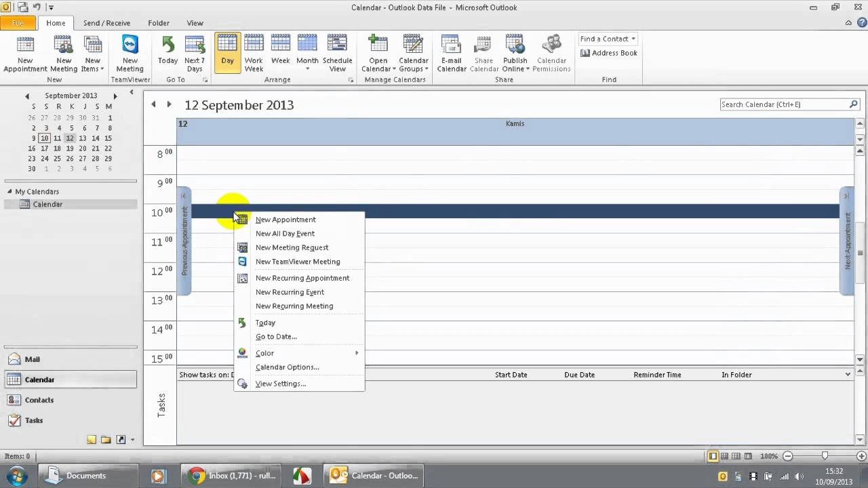Screen dimensions: 868x488
Task: Open Contacts navigation
Action: pyautogui.click(x=71, y=400)
